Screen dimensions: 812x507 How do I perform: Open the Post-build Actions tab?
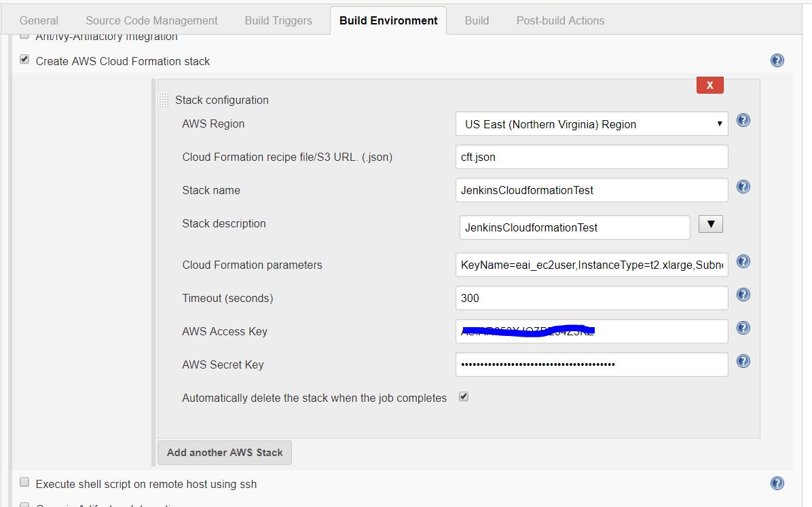[560, 20]
